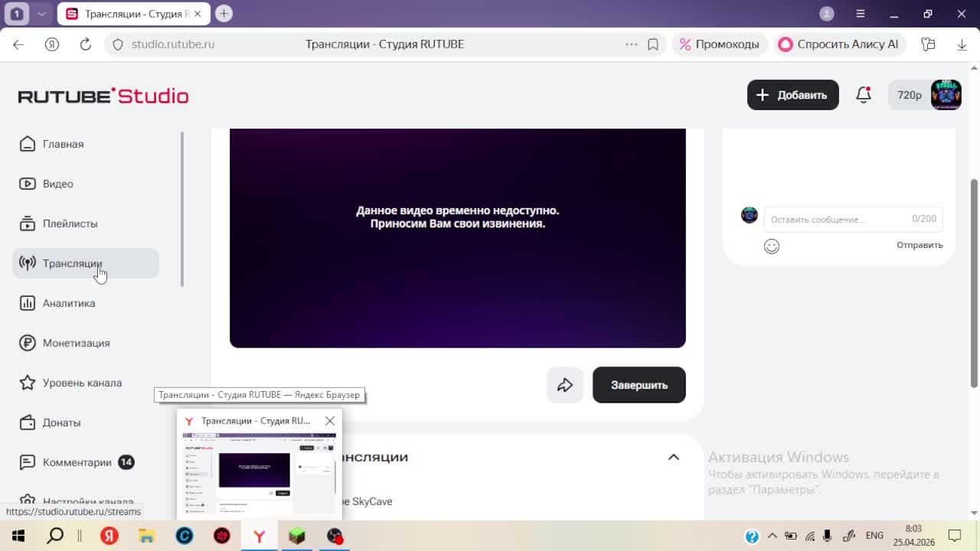The height and width of the screenshot is (551, 980).
Task: Click the sidebar vertical scrollbar
Action: pyautogui.click(x=182, y=209)
